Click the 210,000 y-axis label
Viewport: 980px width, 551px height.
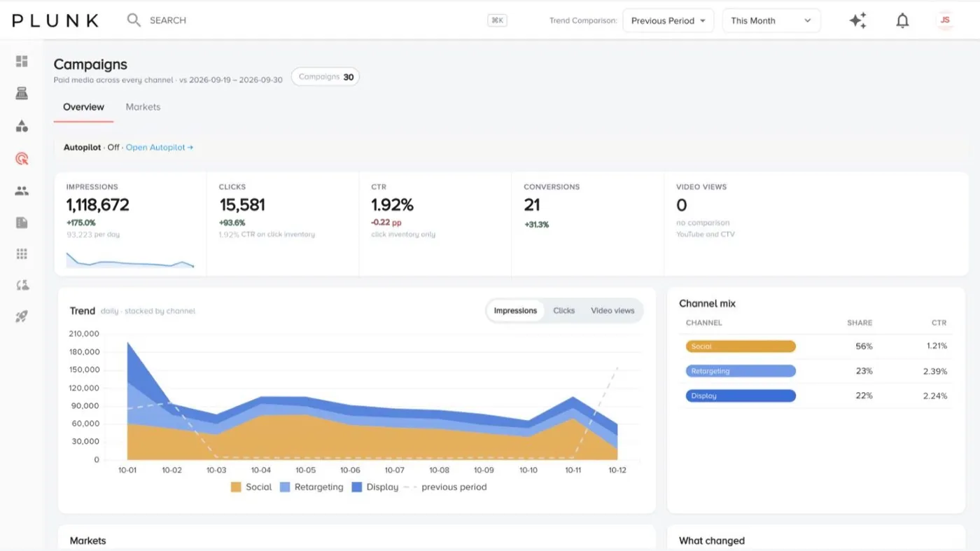[84, 333]
